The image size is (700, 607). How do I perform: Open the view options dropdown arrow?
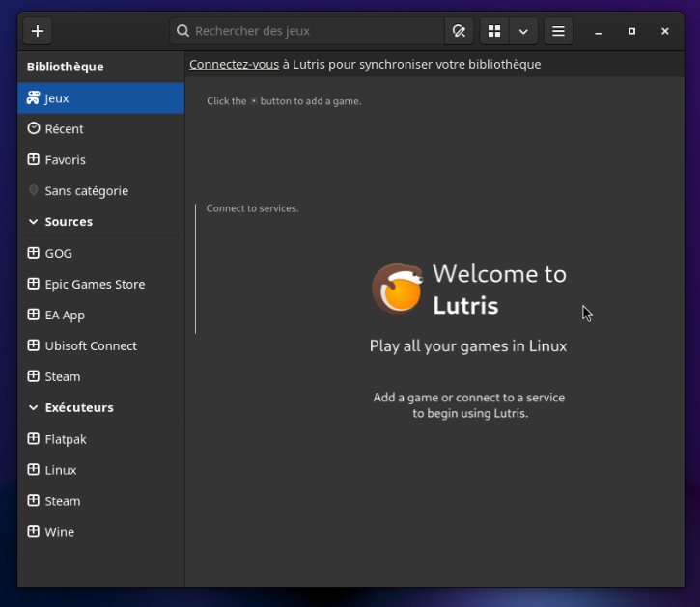pos(523,31)
